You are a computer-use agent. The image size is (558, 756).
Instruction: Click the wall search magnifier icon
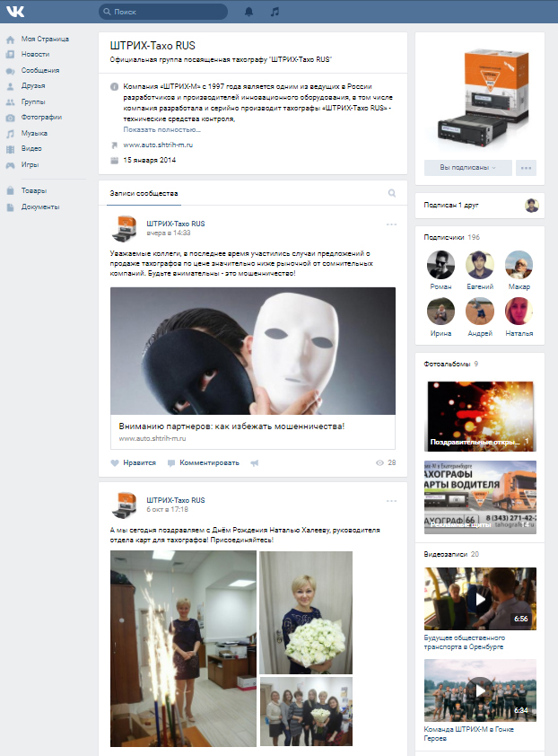(x=392, y=193)
